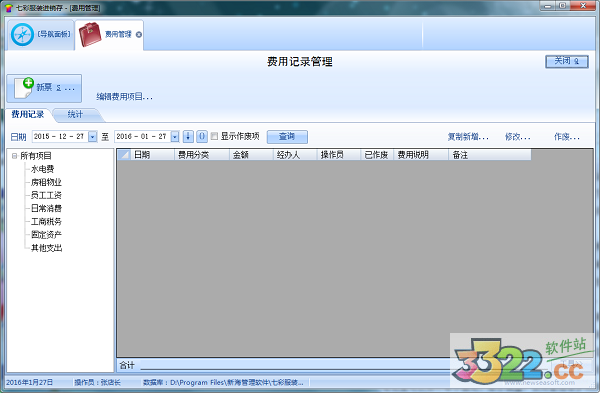Click the down arrow date shift button
600x393 pixels.
188,137
